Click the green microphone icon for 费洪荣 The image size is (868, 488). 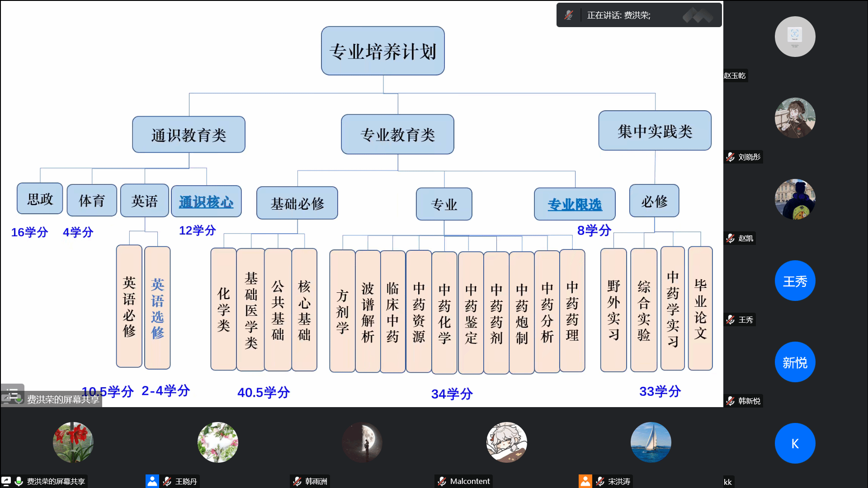19,481
